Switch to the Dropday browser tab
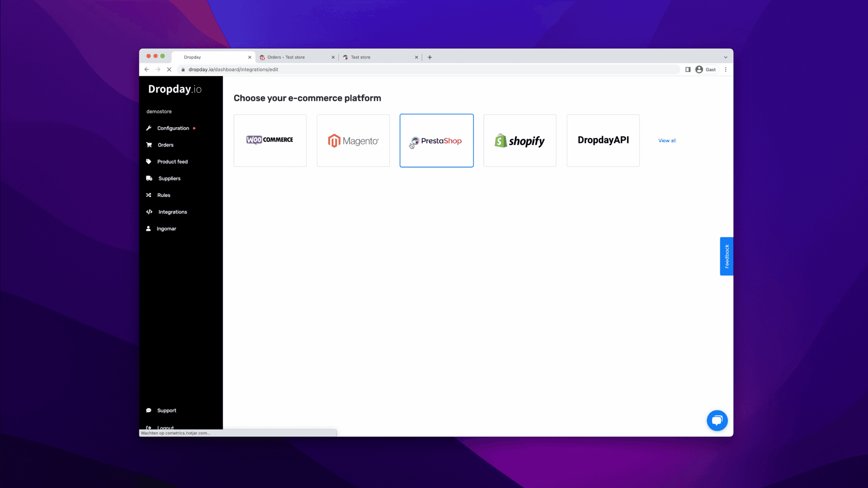The width and height of the screenshot is (868, 488). click(214, 57)
